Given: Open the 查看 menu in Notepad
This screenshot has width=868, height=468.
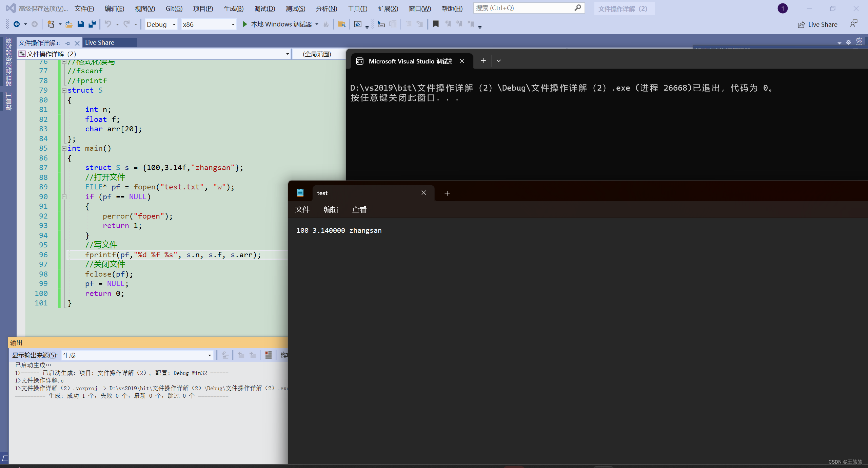Looking at the screenshot, I should [359, 209].
